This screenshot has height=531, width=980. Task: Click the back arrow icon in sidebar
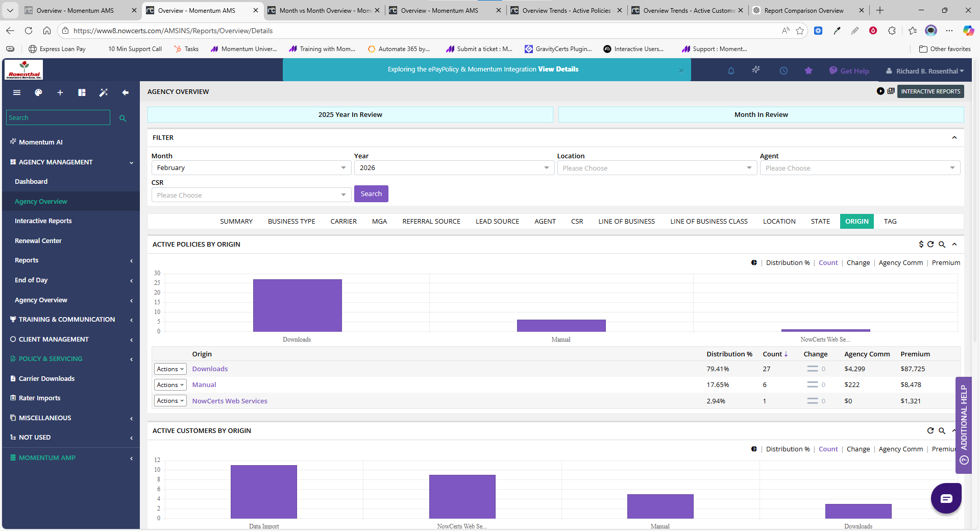click(x=125, y=92)
